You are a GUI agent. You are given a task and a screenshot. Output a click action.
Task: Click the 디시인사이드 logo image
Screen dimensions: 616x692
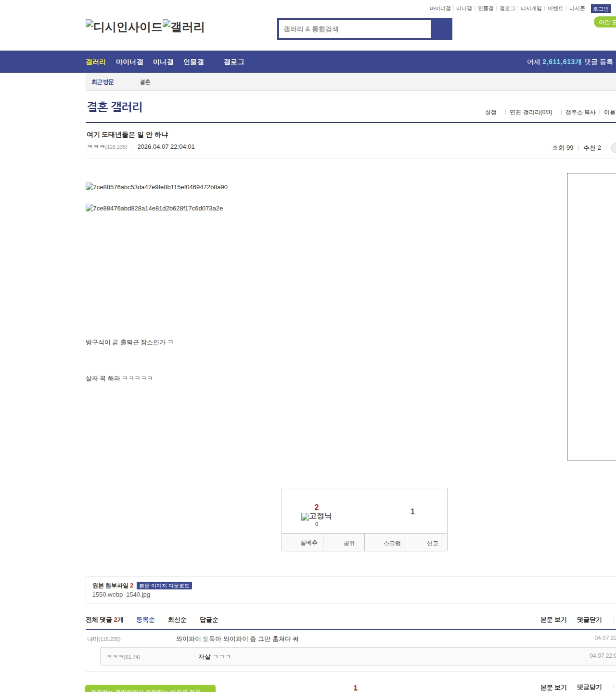click(124, 27)
